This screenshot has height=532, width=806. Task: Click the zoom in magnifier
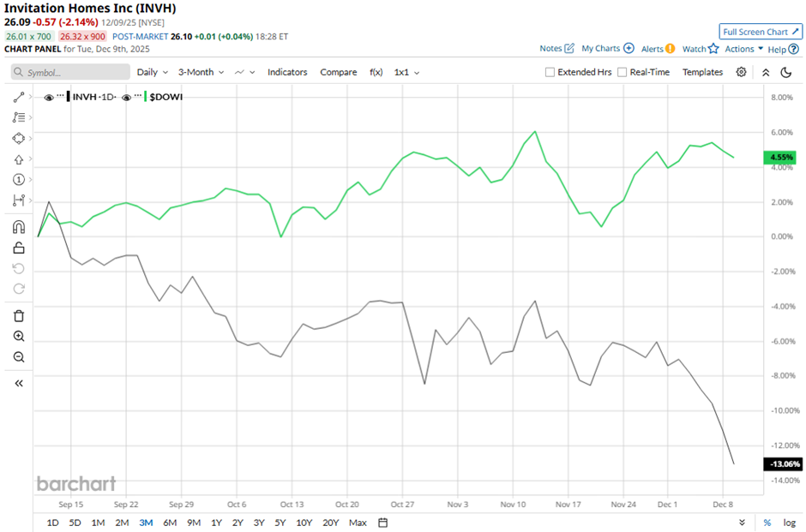19,337
